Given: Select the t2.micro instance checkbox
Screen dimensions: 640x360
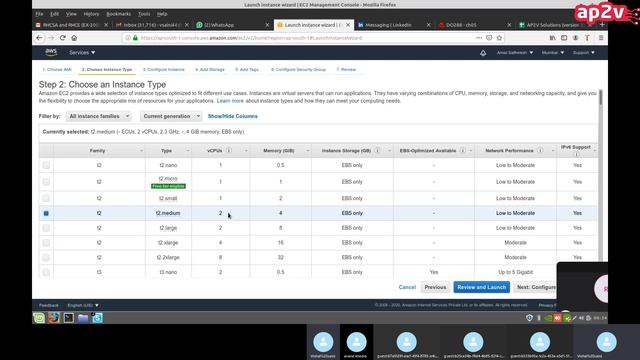Looking at the screenshot, I should click(46, 182).
